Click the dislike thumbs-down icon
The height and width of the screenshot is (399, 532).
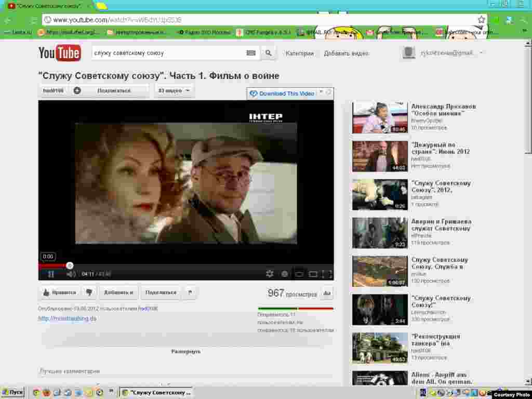[89, 292]
